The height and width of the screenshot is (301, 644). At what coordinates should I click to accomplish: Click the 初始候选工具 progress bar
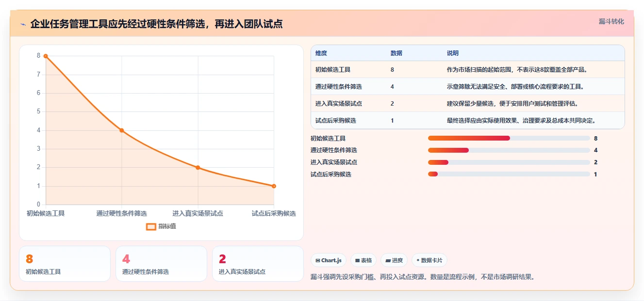click(x=509, y=138)
